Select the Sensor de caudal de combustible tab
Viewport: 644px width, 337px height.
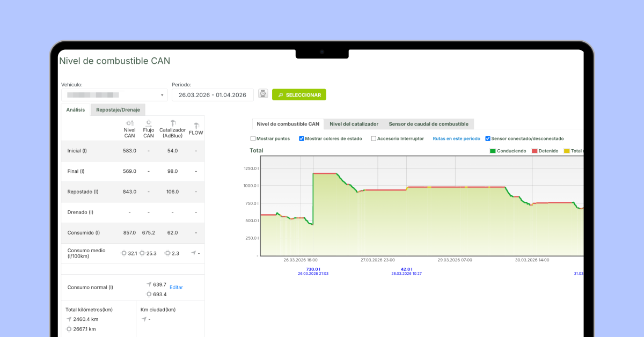click(x=428, y=124)
